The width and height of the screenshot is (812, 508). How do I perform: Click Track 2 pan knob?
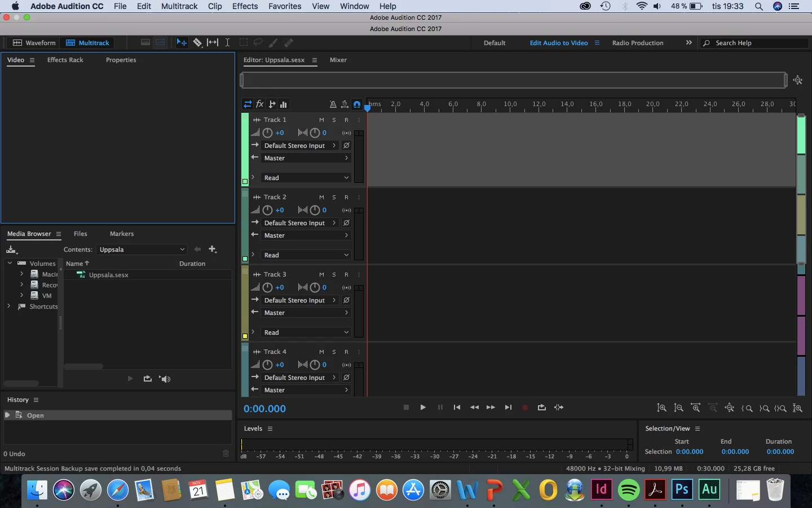(x=315, y=210)
